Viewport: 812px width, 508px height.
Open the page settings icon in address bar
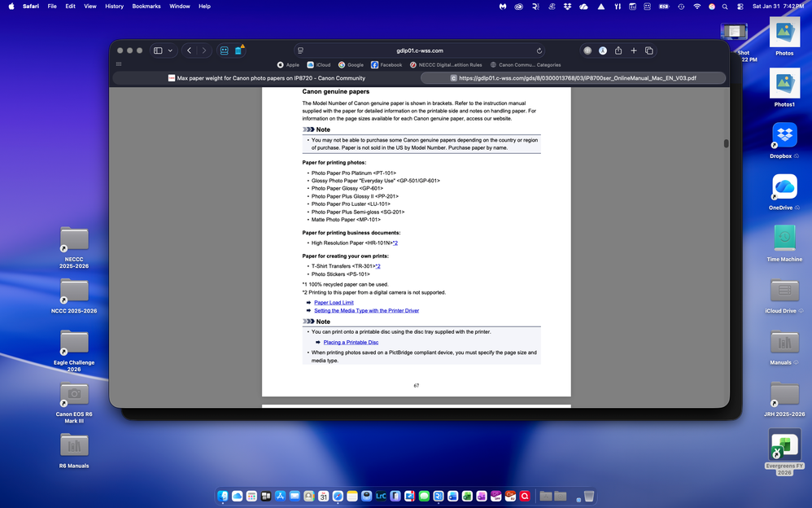[300, 50]
